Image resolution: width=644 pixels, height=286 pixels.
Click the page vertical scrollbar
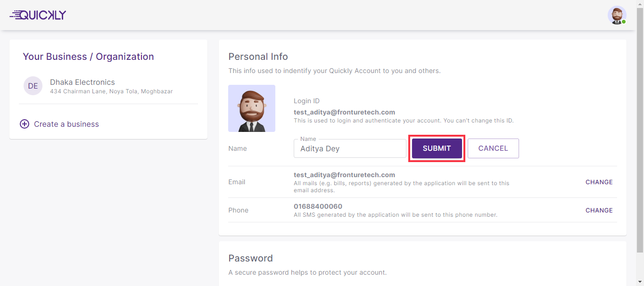point(640,141)
